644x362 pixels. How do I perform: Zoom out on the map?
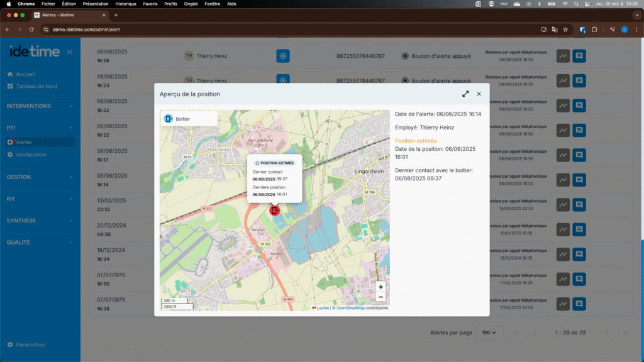(380, 297)
